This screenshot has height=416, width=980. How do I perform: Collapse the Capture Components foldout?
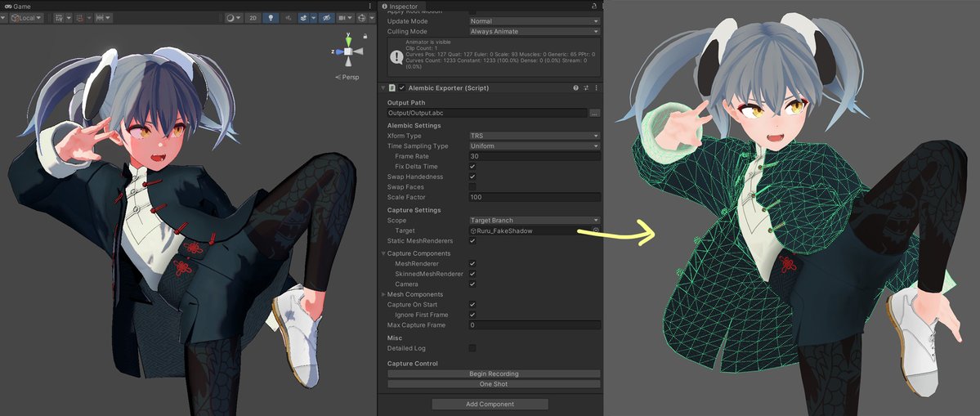point(383,253)
